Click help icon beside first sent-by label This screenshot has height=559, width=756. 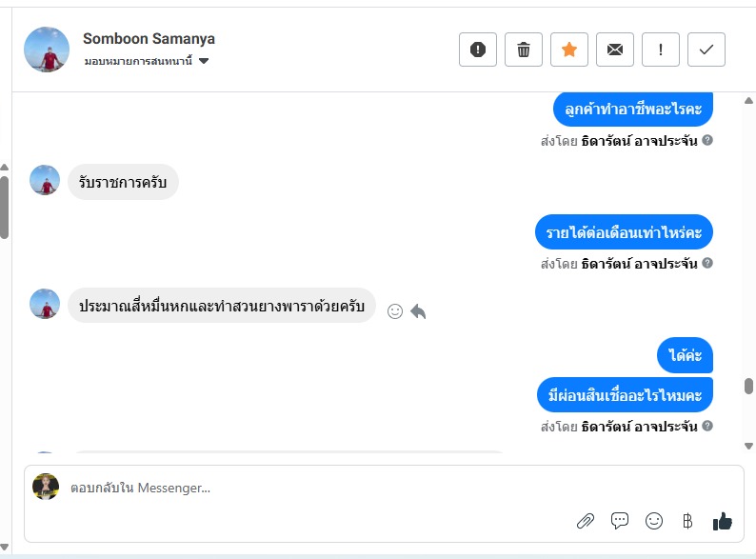tap(707, 140)
